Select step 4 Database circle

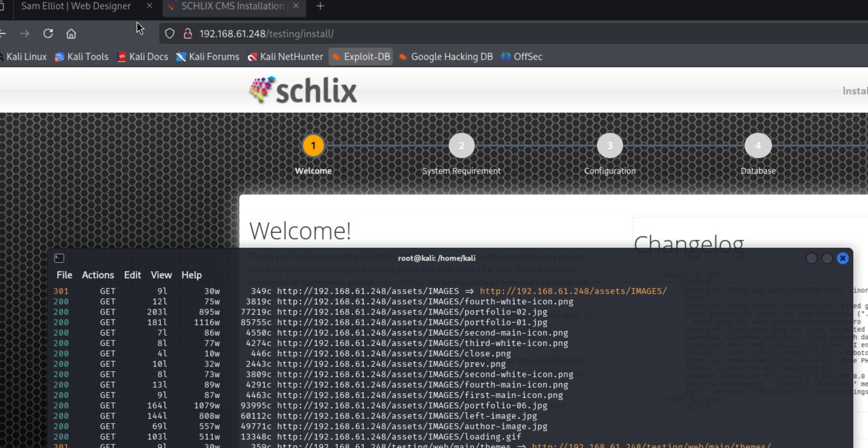758,146
